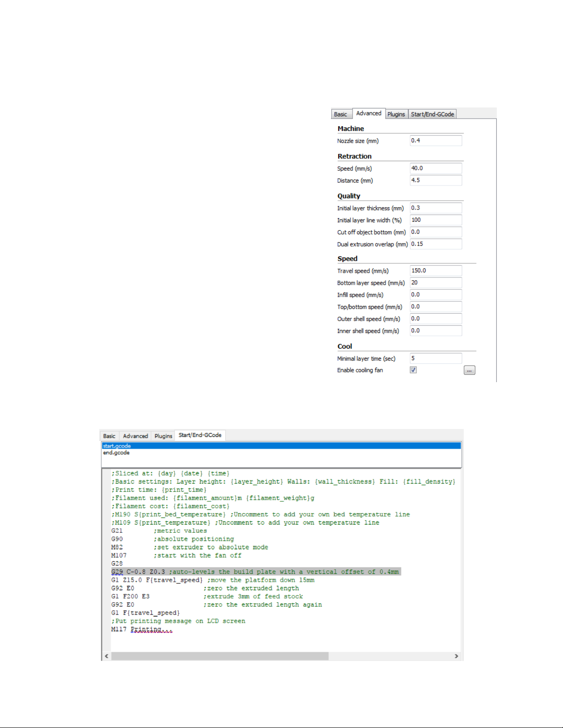Click the ';Put printing message on LCD screen' line
The height and width of the screenshot is (728, 563).
[x=178, y=621]
